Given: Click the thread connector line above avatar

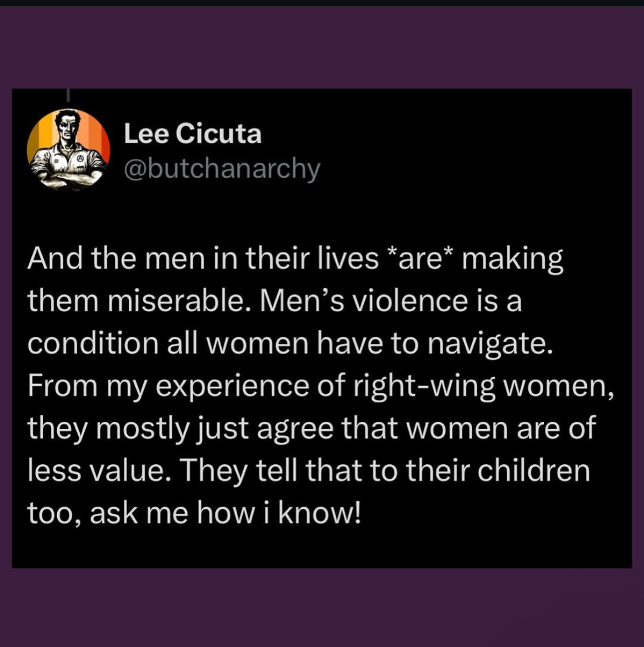Looking at the screenshot, I should [68, 95].
